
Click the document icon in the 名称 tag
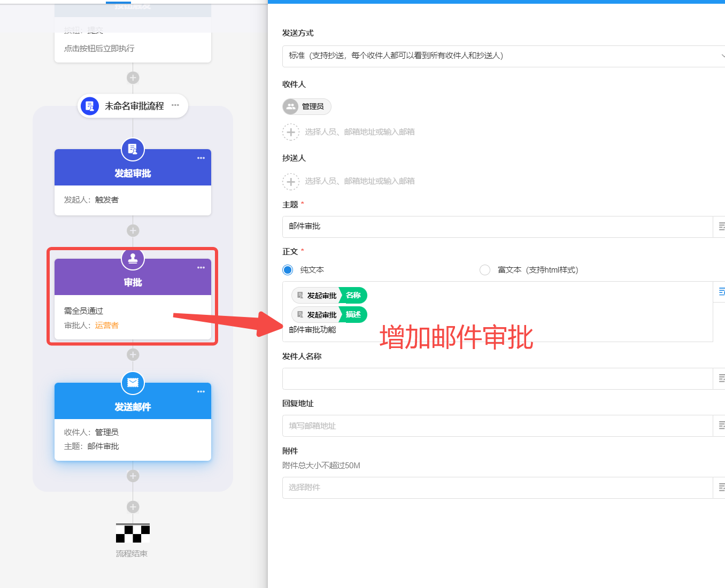point(300,296)
